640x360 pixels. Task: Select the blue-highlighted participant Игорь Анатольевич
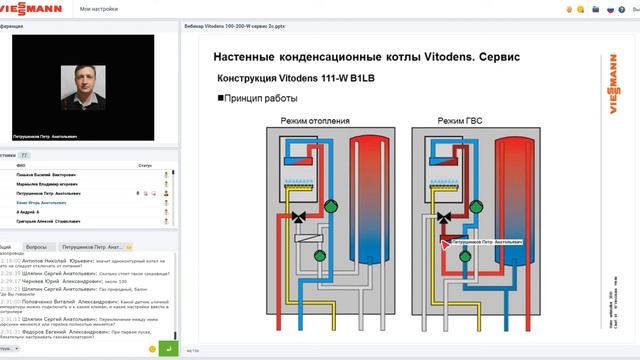click(x=41, y=203)
